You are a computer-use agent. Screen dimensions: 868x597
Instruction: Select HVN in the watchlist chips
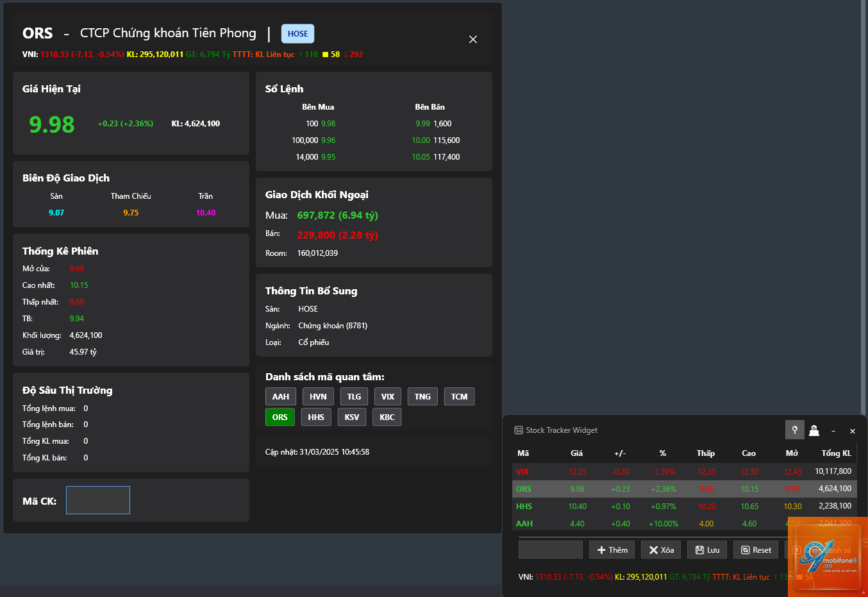click(x=318, y=396)
